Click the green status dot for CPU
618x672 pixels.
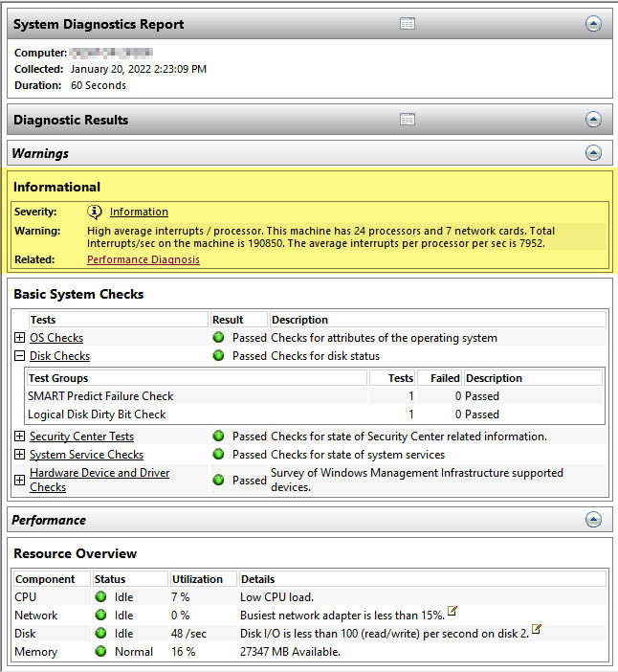[100, 596]
